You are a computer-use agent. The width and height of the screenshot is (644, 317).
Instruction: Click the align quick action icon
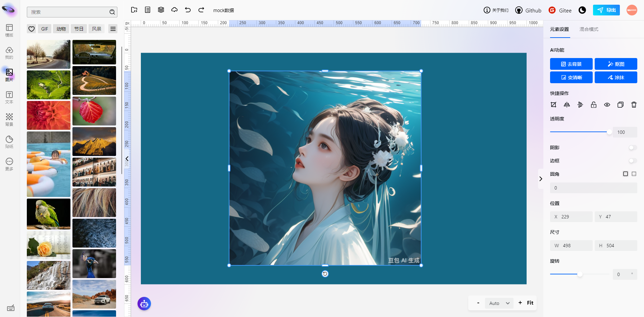coord(580,105)
